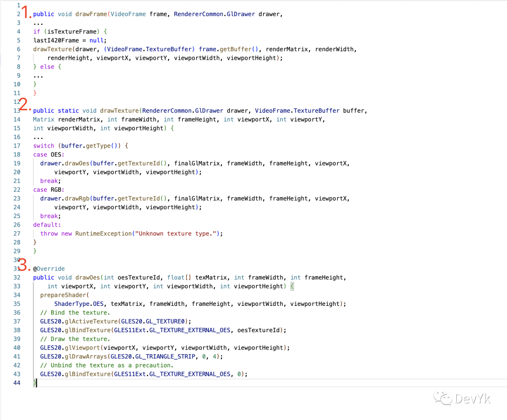Screen dimensions: 507x420
Task: Click the switch keyword
Action: pos(44,146)
